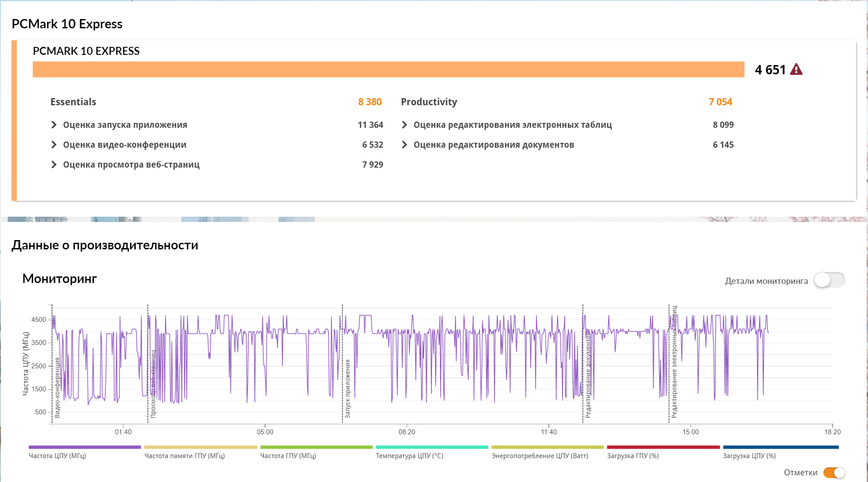868x482 pixels.
Task: Expand Оценка редактирования электронных таблиц chevron
Action: click(x=404, y=125)
